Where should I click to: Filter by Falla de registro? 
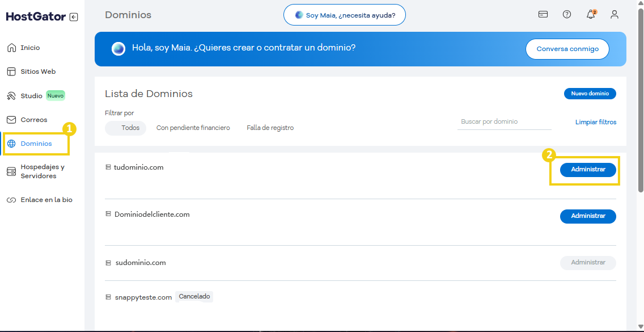(x=270, y=128)
